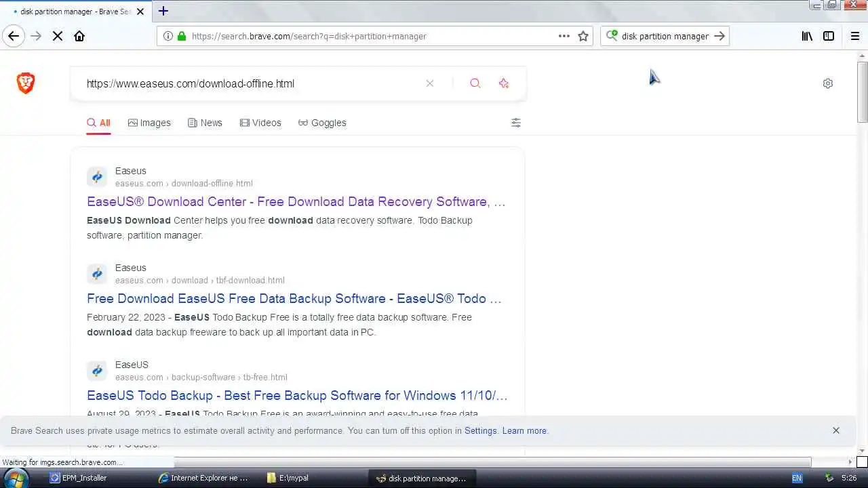
Task: Open the search filters slider icon
Action: 516,123
